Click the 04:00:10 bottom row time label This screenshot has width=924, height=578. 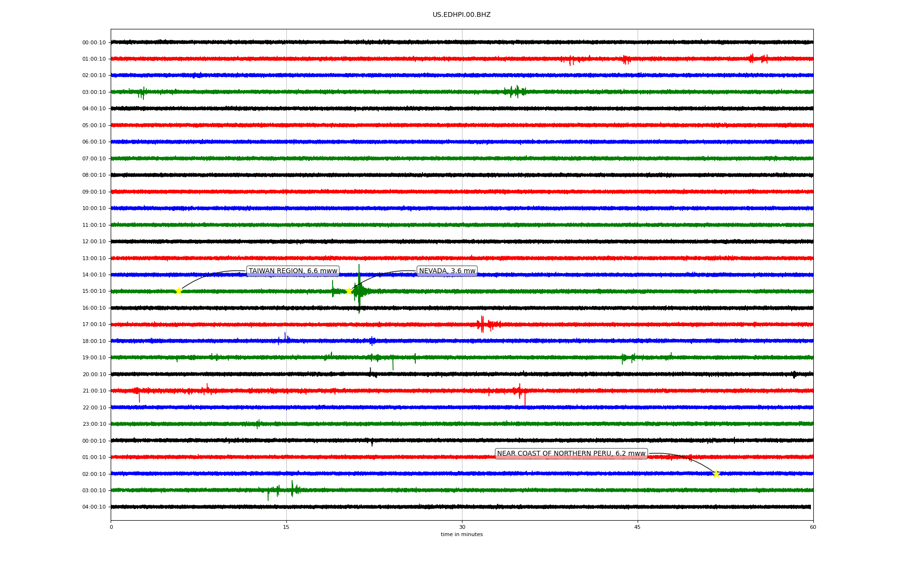tap(94, 507)
